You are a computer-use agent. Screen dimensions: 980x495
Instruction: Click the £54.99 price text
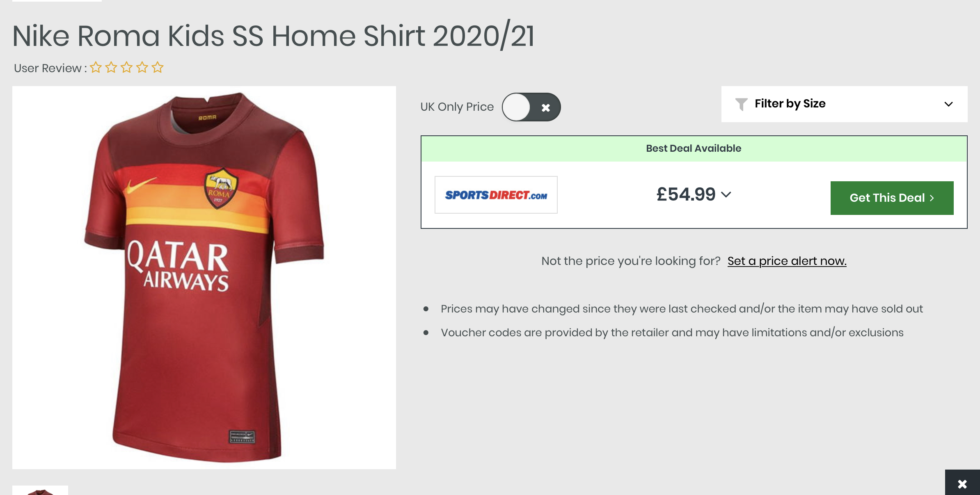686,194
